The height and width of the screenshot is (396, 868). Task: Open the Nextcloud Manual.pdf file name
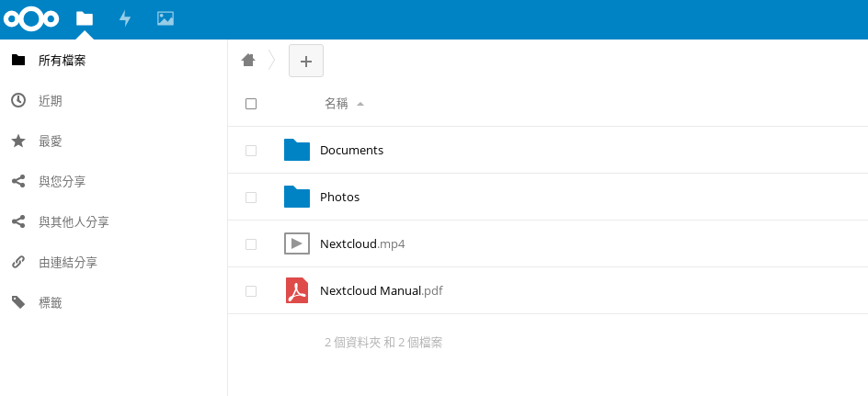tap(381, 290)
